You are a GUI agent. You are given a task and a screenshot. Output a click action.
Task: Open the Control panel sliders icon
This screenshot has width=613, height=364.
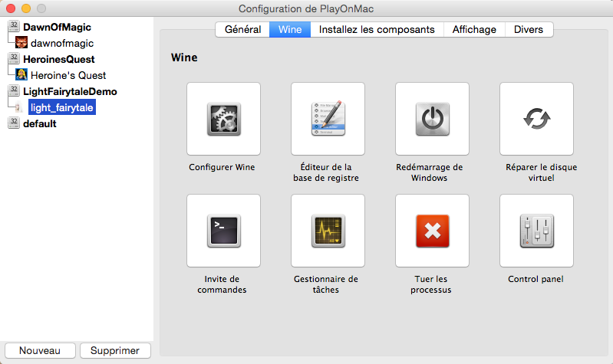tap(537, 231)
